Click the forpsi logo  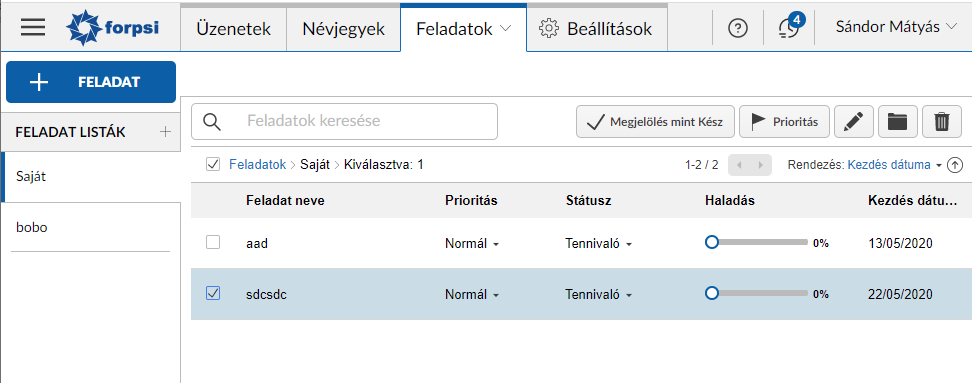112,28
